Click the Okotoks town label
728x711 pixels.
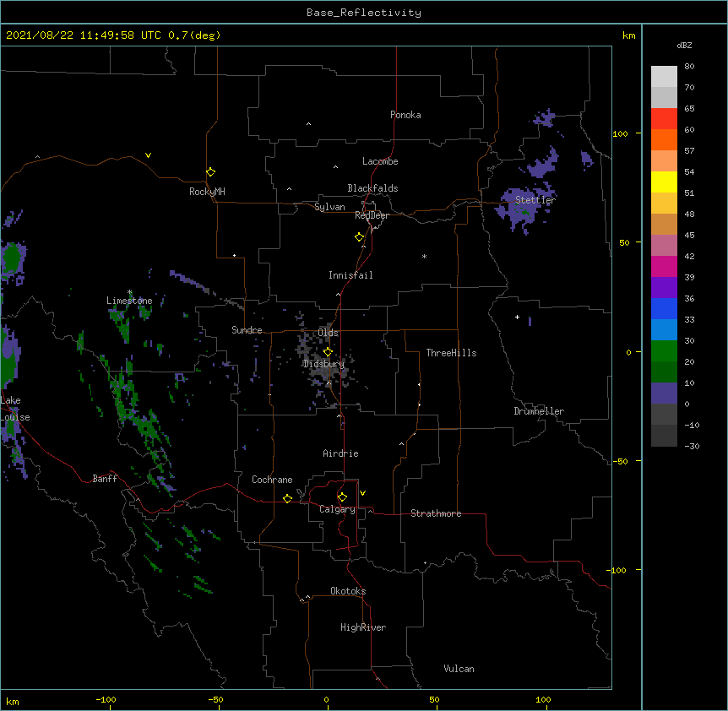348,591
